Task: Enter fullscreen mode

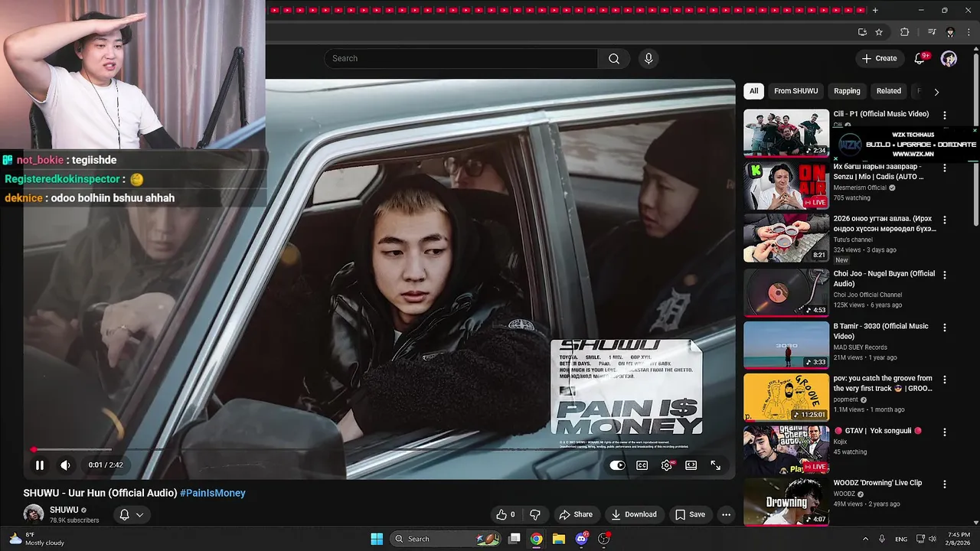Action: [x=715, y=465]
